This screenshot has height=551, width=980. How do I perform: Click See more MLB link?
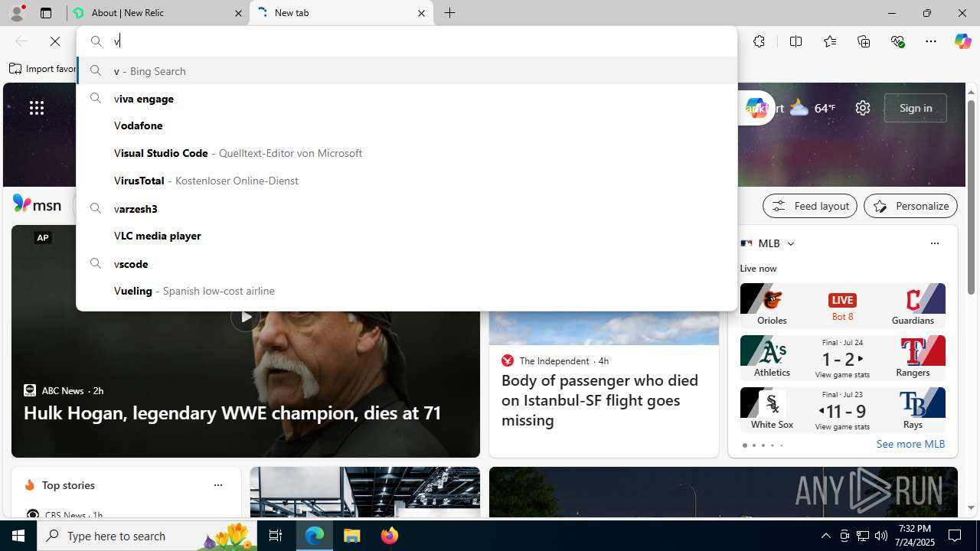coord(910,444)
